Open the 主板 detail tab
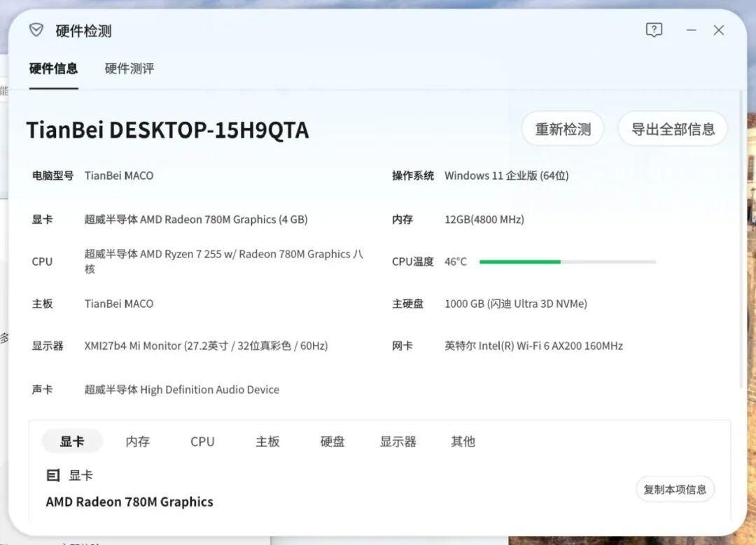 (x=267, y=441)
